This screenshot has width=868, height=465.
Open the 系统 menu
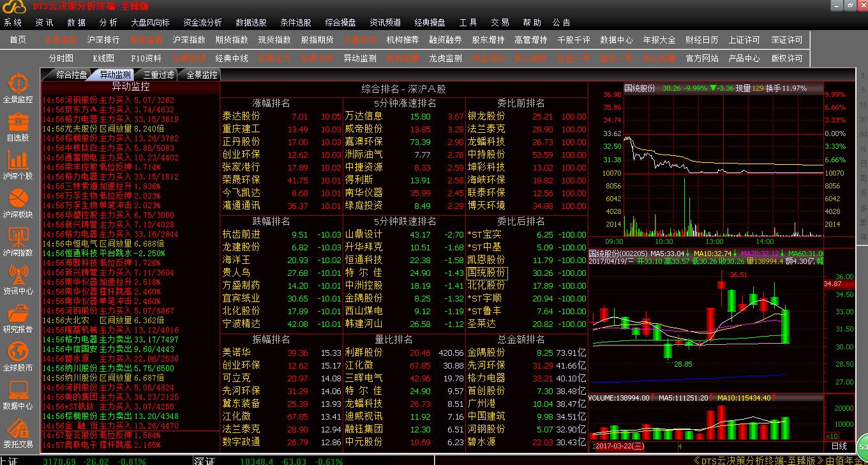coord(13,22)
